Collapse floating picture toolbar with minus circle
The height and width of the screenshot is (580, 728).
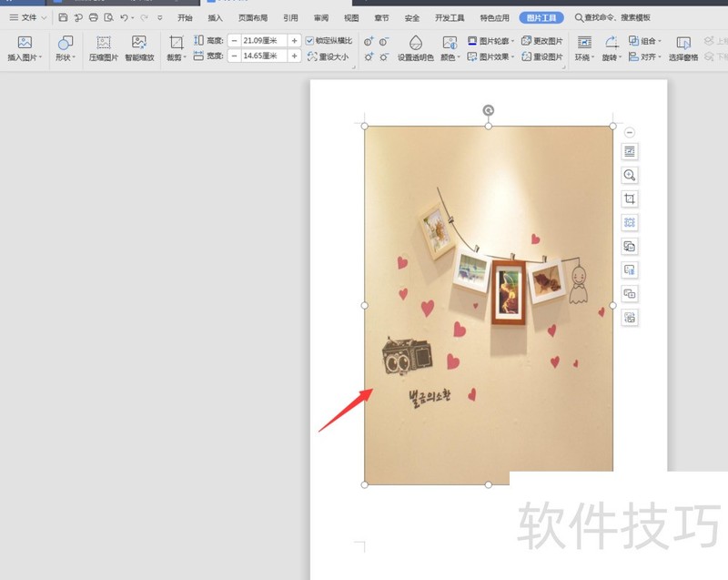coord(630,133)
